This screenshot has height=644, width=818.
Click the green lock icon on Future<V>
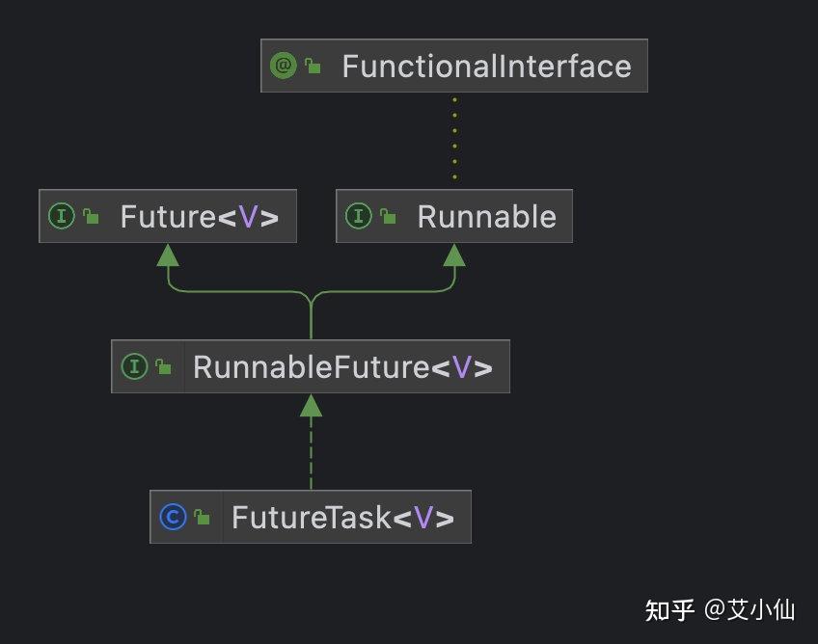click(x=91, y=217)
